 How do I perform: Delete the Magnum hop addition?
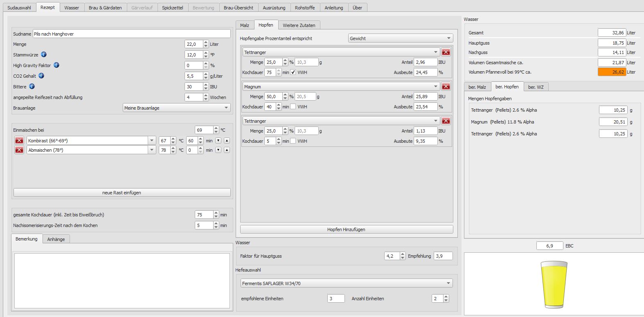[446, 86]
